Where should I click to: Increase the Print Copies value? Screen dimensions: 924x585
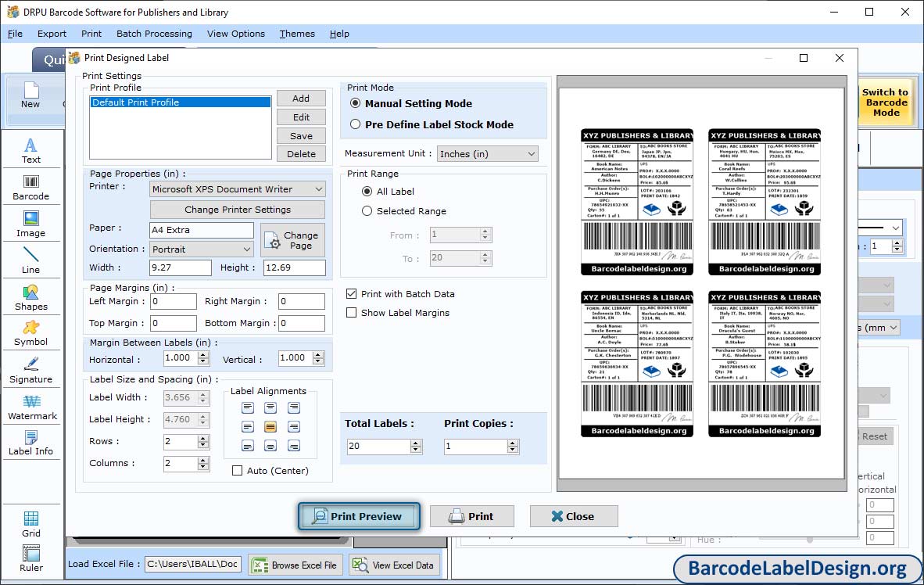click(514, 443)
